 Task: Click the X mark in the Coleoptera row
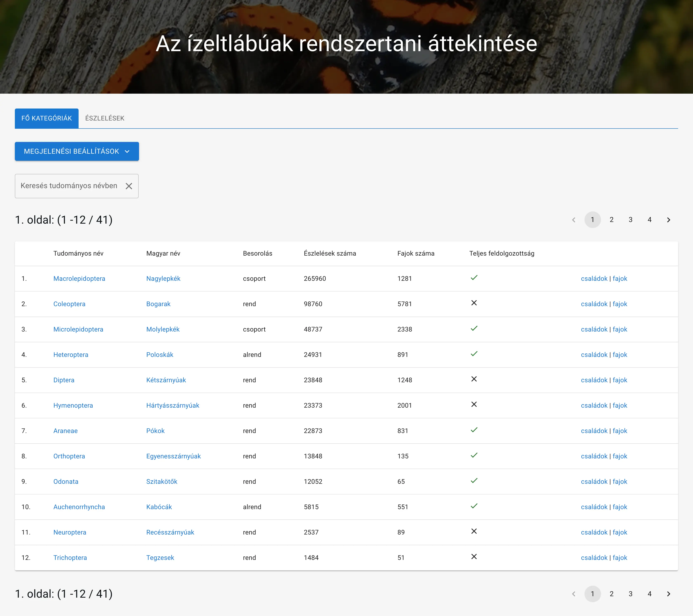coord(474,303)
